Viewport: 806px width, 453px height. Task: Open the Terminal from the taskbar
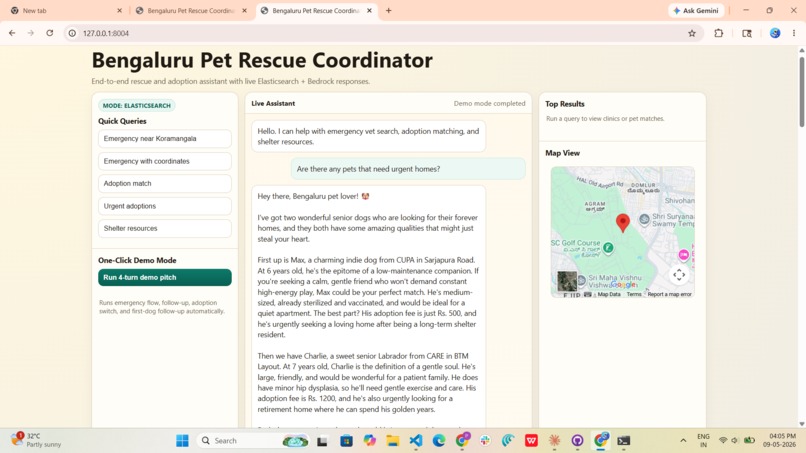(x=624, y=441)
